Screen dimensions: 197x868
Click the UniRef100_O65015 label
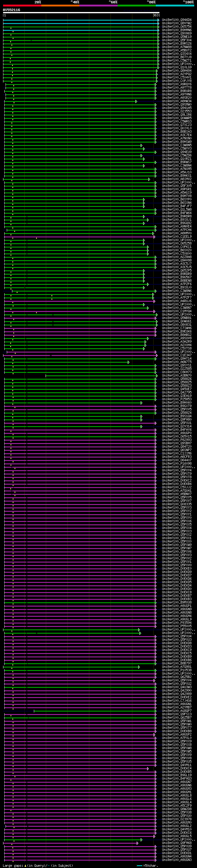[x=177, y=436]
